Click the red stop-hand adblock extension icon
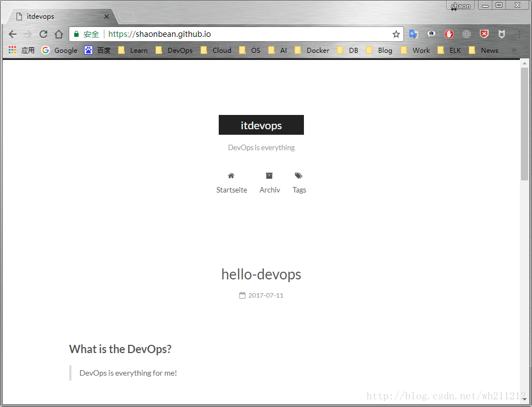The width and height of the screenshot is (532, 407). (x=449, y=34)
